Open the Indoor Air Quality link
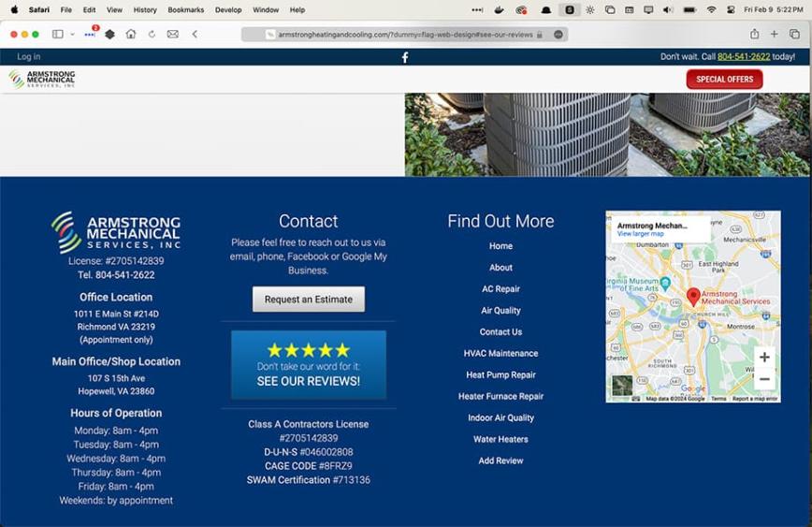 [500, 417]
